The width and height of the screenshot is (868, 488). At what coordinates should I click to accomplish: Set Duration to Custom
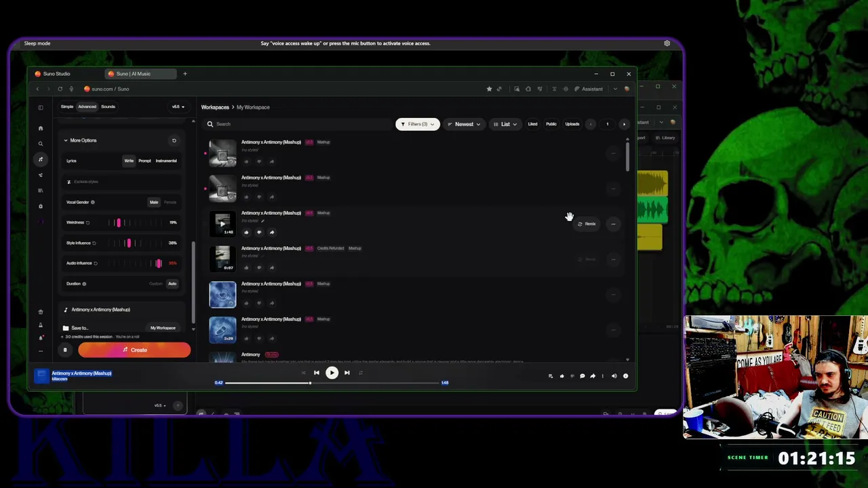(x=156, y=283)
